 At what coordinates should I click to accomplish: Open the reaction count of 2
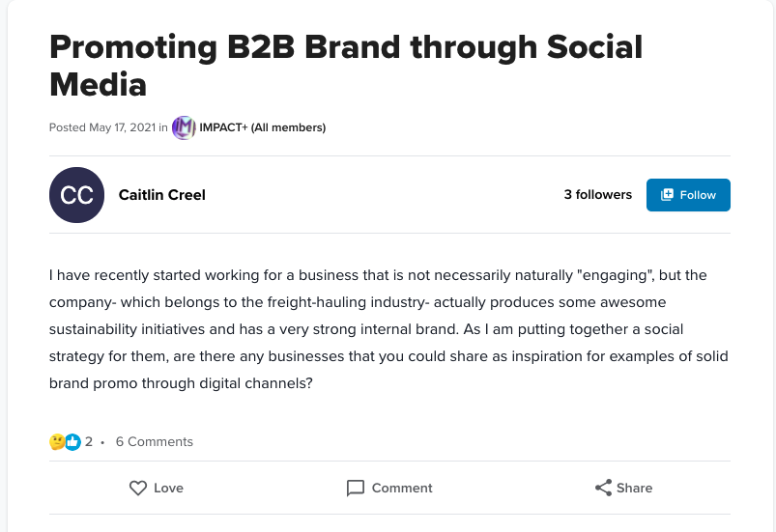[89, 442]
